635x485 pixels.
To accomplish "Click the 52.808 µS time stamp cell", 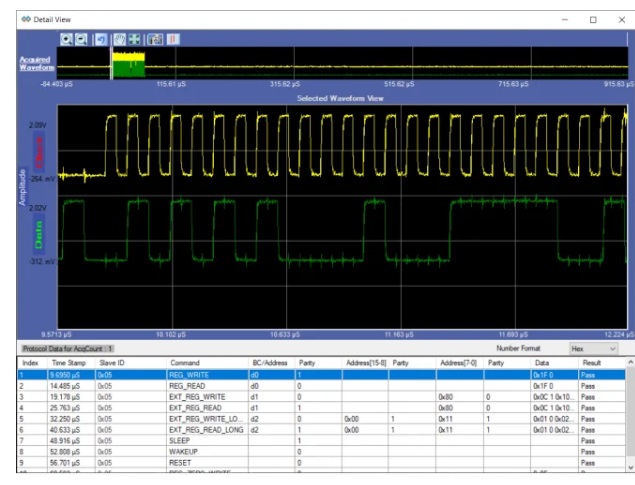I will point(71,451).
